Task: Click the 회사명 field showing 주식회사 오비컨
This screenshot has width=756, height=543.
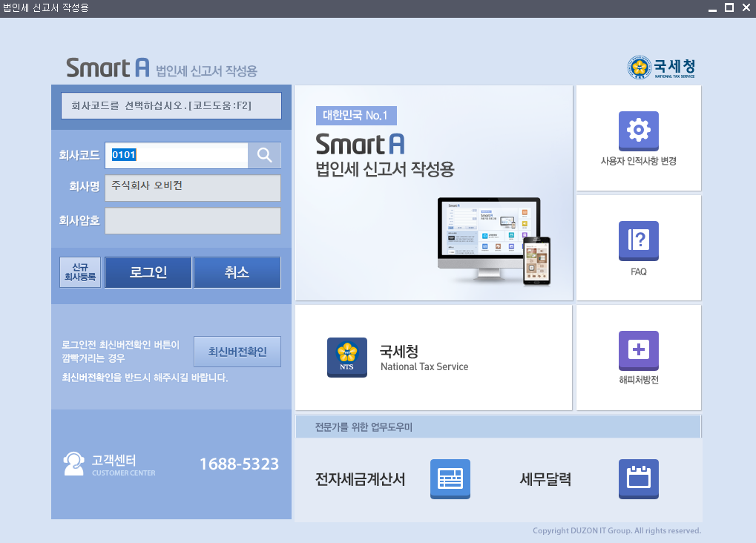Action: pyautogui.click(x=193, y=188)
